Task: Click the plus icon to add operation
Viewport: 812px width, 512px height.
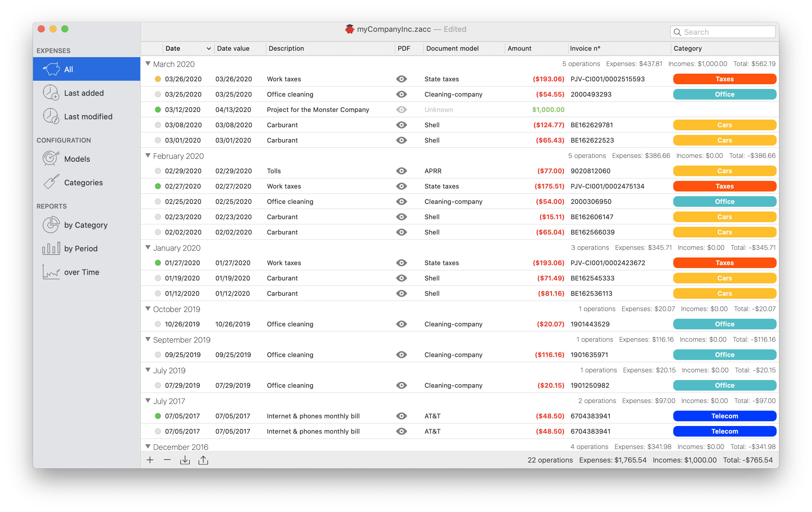Action: coord(150,460)
